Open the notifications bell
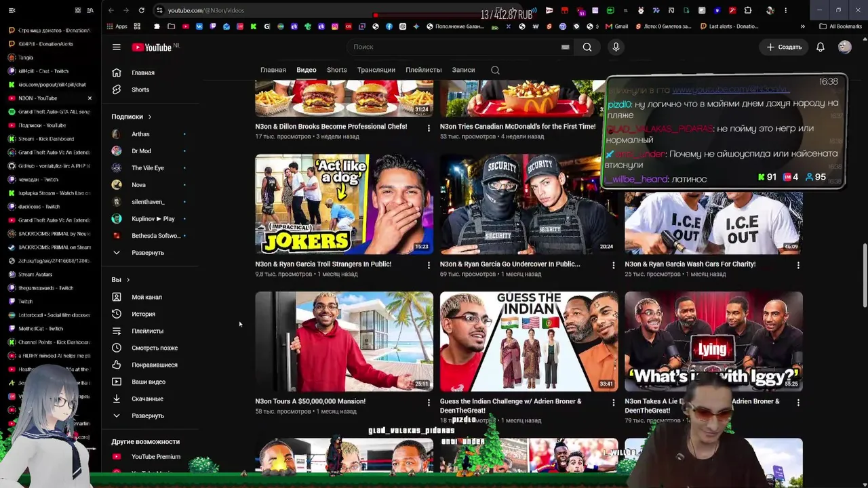 click(821, 47)
